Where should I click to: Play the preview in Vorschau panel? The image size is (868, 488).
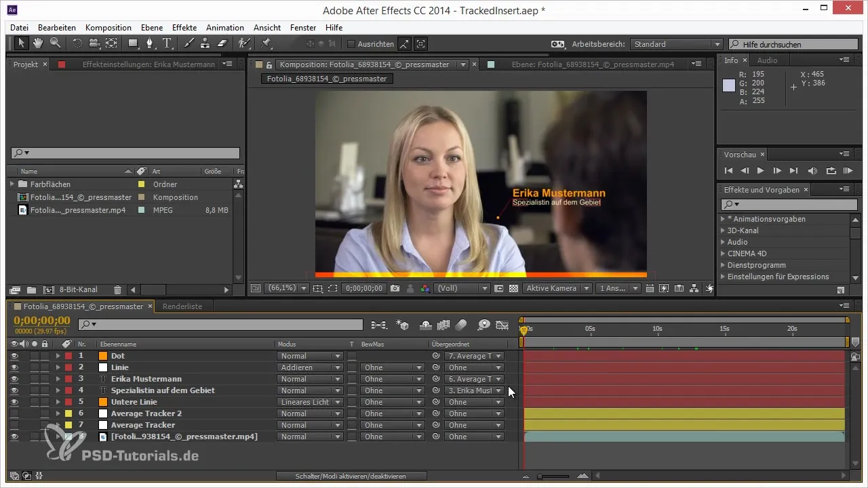760,170
